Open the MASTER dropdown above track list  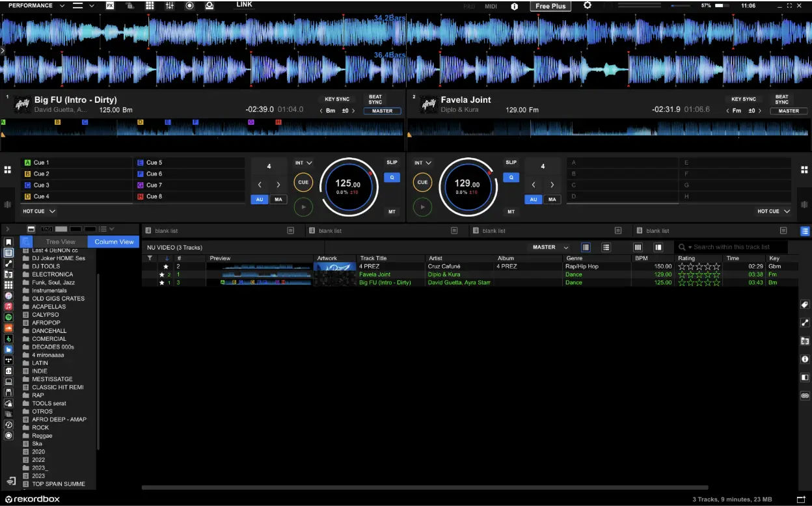click(x=550, y=247)
